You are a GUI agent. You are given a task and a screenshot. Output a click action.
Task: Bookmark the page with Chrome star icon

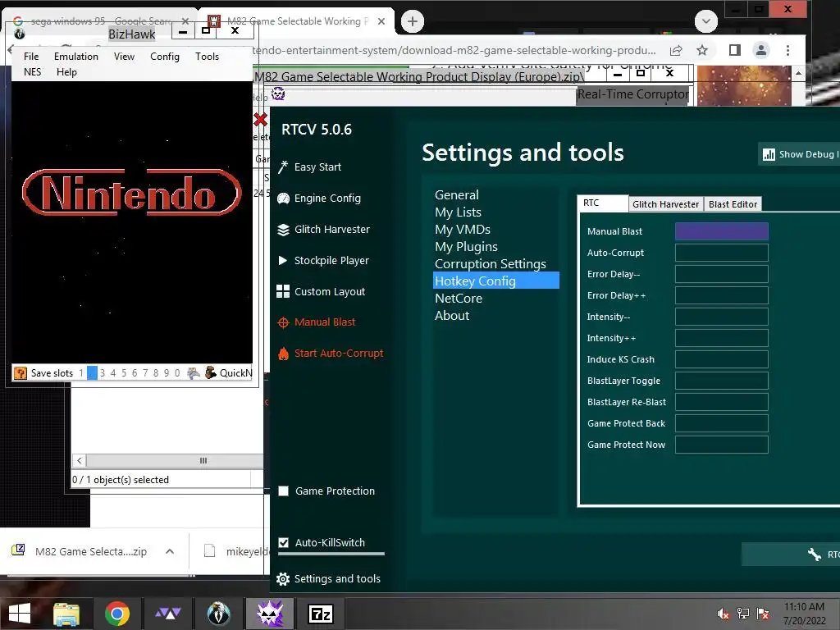702,50
